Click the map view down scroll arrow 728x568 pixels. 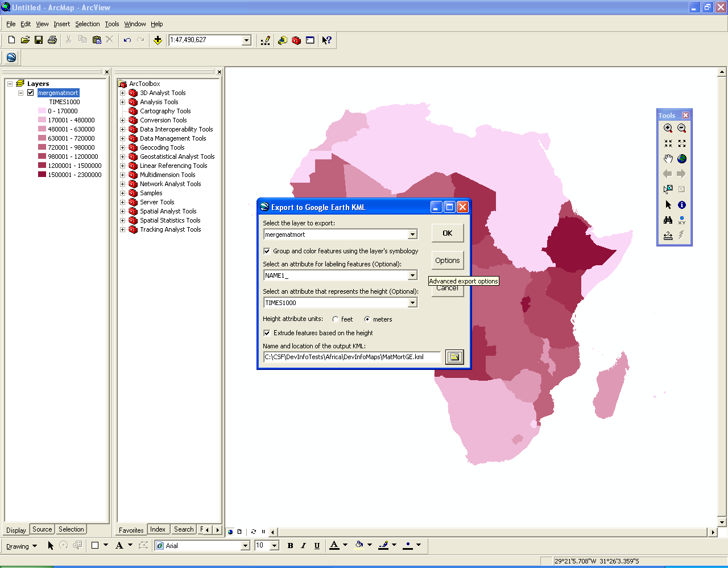(x=722, y=522)
